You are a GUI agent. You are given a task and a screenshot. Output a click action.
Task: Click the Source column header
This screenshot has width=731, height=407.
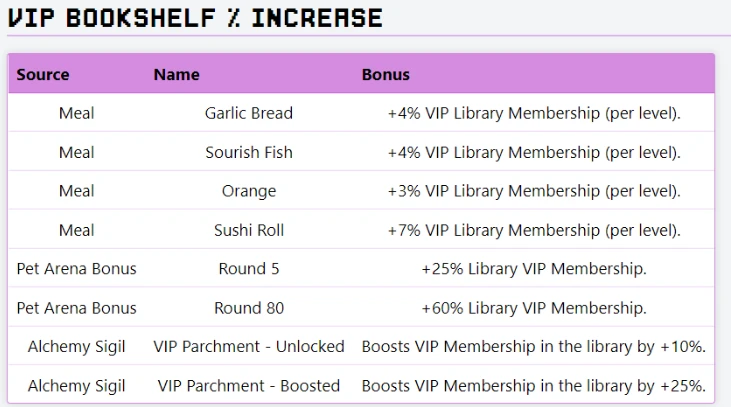point(43,75)
